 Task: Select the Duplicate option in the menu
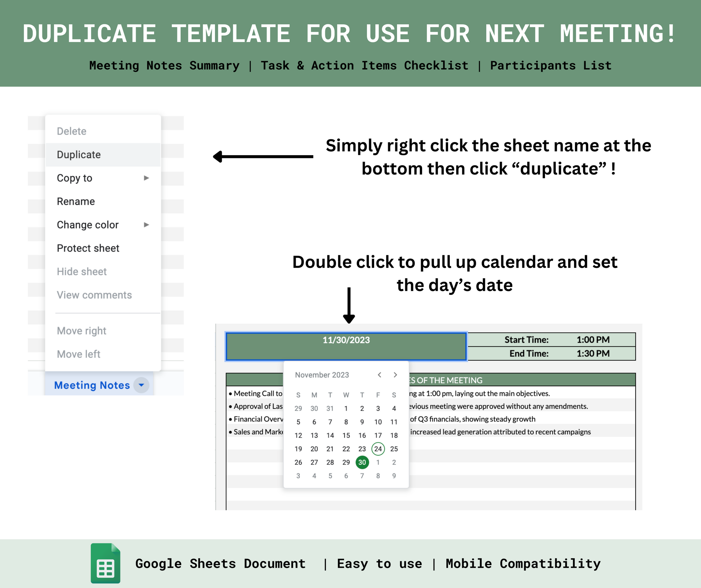pyautogui.click(x=78, y=154)
